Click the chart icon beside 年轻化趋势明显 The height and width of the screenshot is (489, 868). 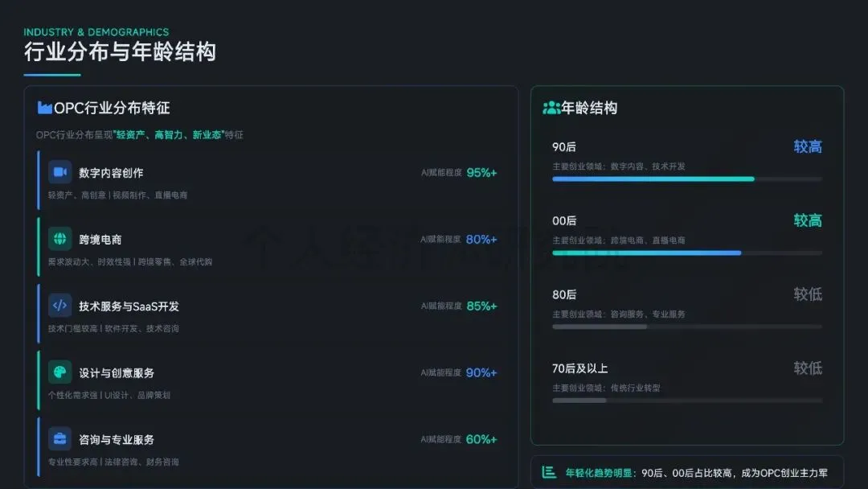[549, 472]
